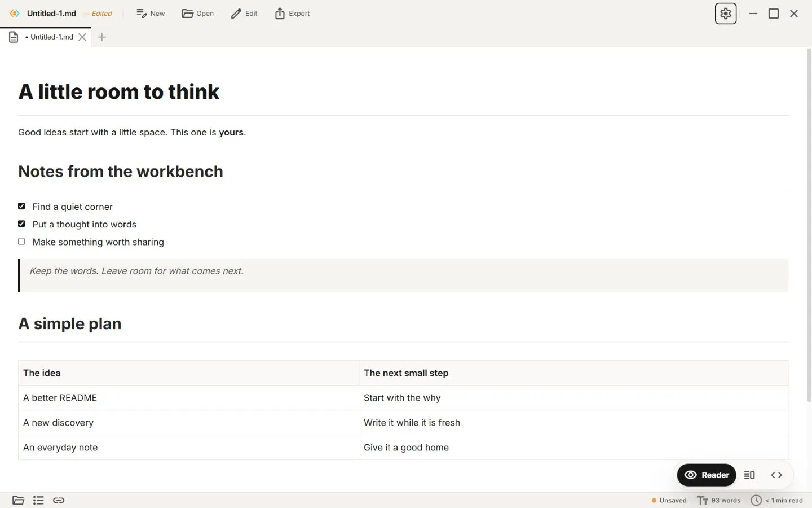Click the Unsaved status indicator
This screenshot has width=812, height=508.
(669, 501)
